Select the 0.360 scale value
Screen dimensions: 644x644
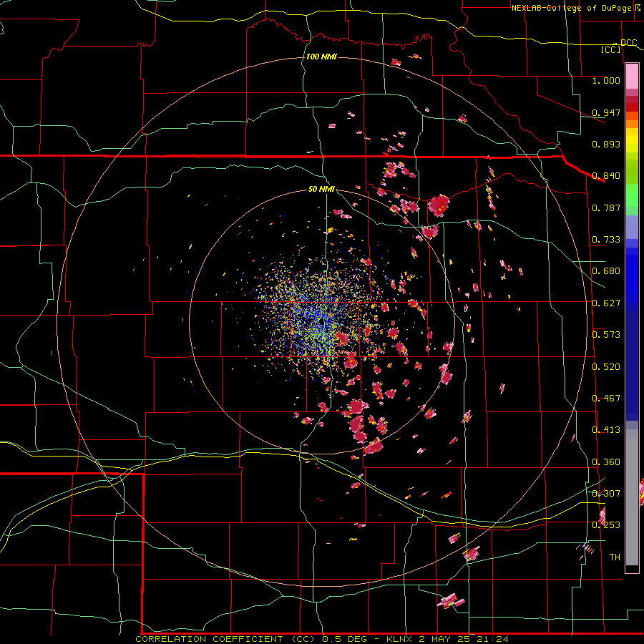pos(606,462)
